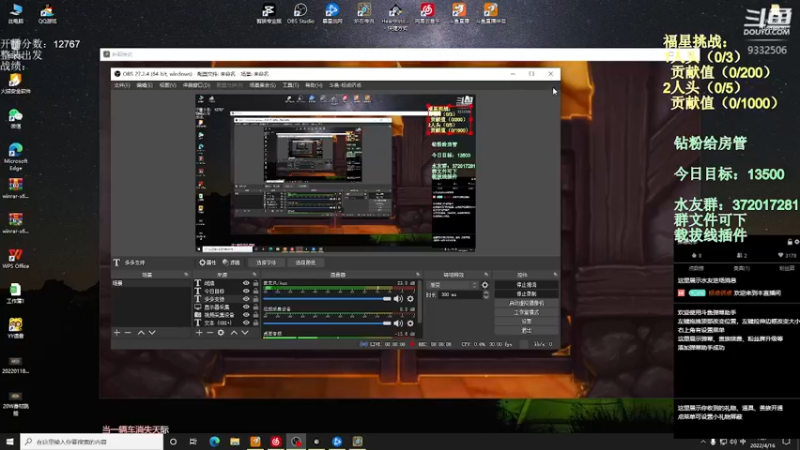Move the scene down with the arrow
Screen dimensions: 800x450
(x=152, y=333)
